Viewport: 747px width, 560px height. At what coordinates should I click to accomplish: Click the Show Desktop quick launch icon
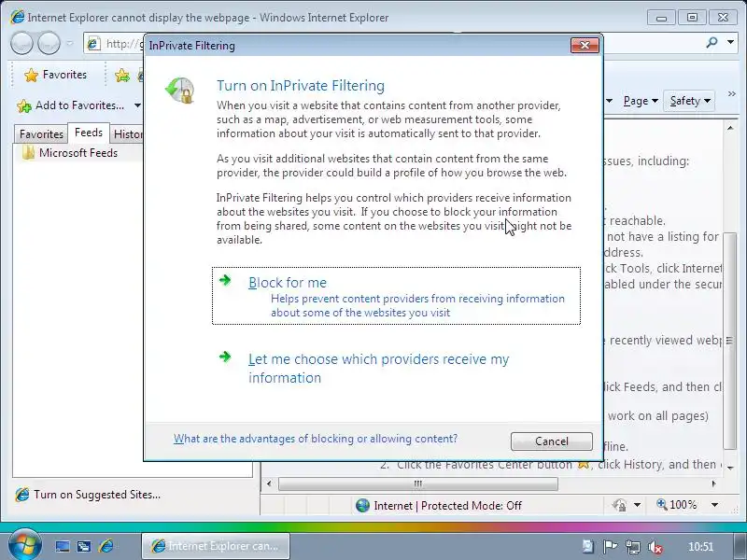click(x=62, y=546)
